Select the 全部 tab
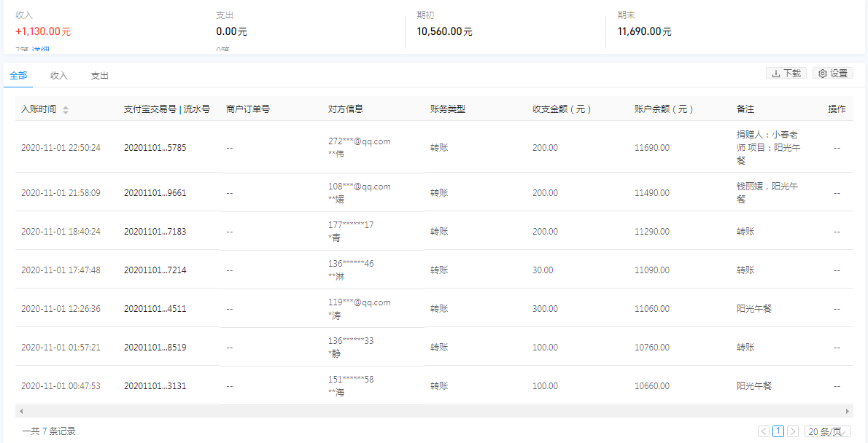The width and height of the screenshot is (868, 443). 18,75
